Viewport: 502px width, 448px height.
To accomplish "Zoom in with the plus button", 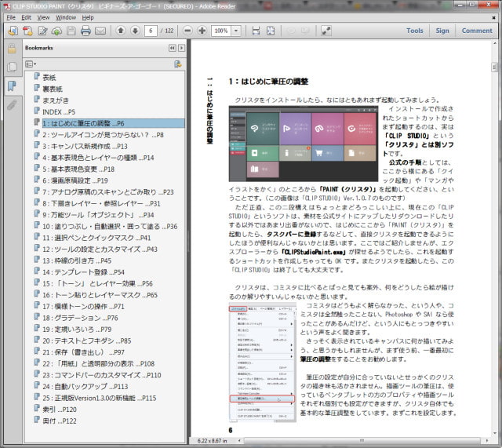I will [202, 31].
